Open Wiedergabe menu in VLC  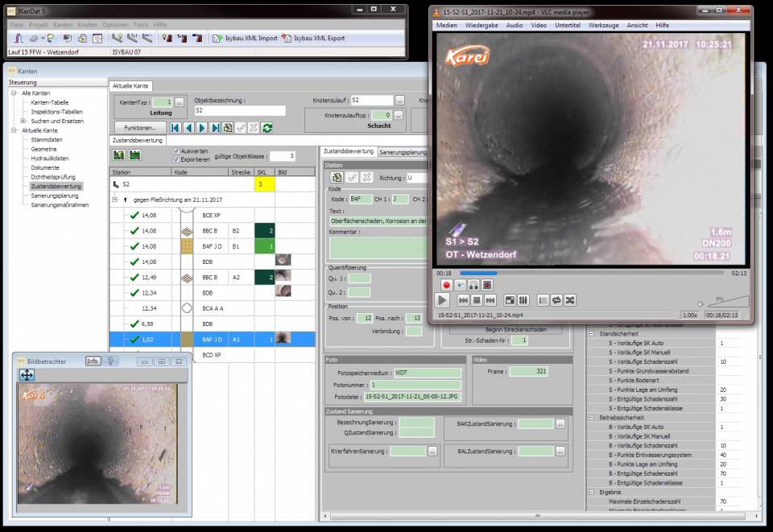tap(482, 25)
